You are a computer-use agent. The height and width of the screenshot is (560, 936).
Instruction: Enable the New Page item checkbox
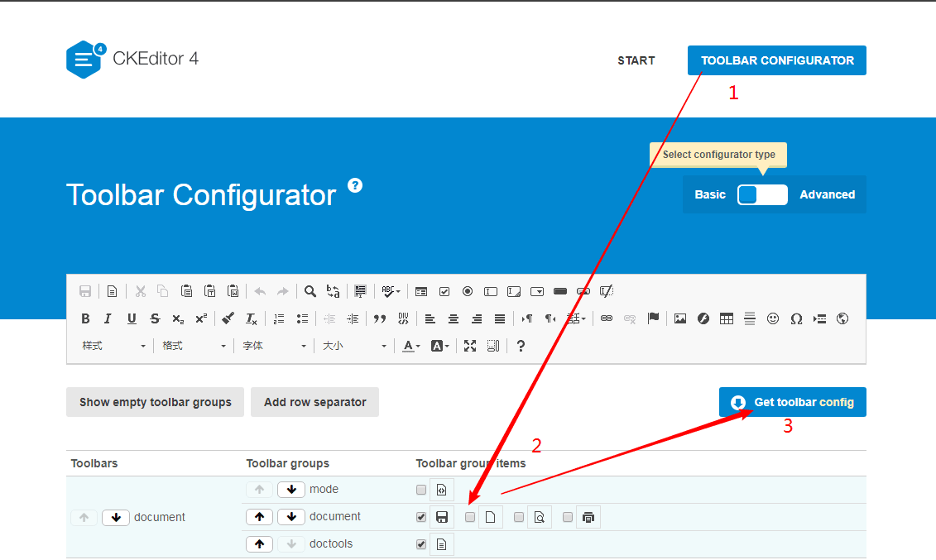click(470, 517)
